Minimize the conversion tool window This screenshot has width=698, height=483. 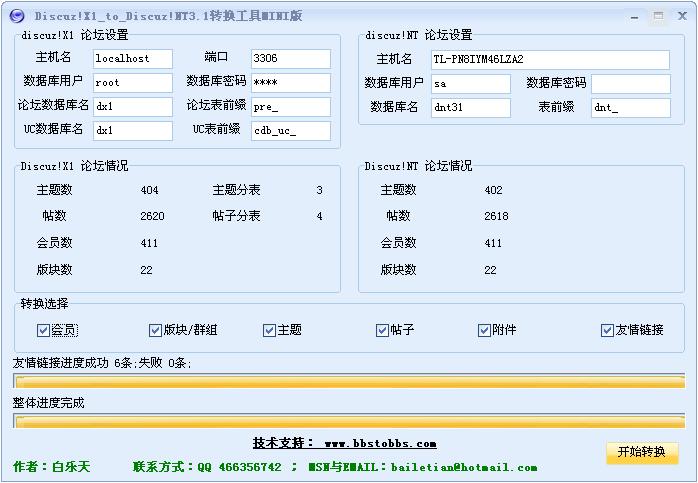click(x=634, y=17)
